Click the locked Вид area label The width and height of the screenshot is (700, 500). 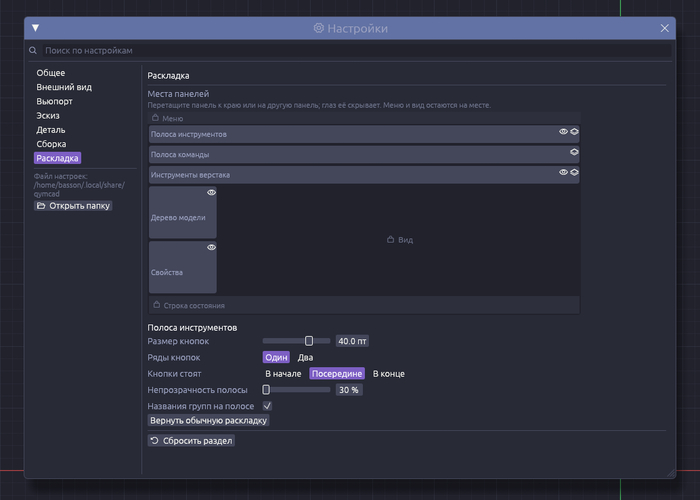[400, 240]
